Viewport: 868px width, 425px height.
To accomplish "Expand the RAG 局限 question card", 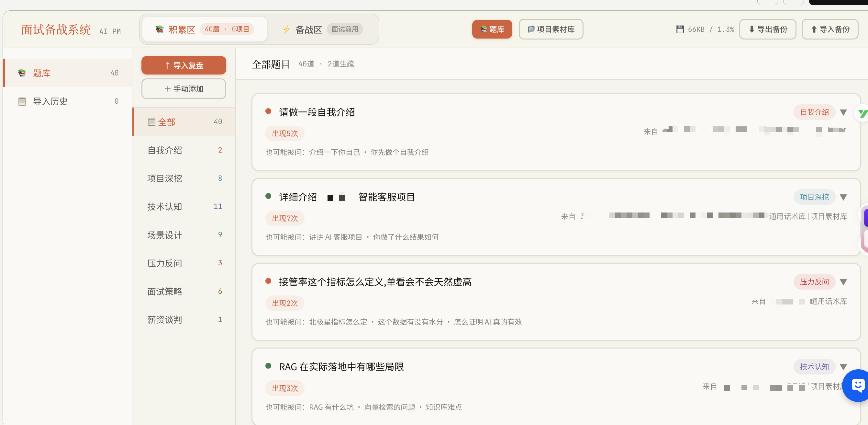I will tap(843, 367).
